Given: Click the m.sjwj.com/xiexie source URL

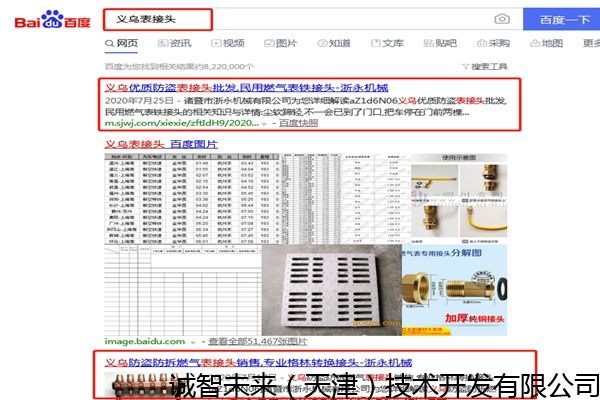Looking at the screenshot, I should point(182,123).
